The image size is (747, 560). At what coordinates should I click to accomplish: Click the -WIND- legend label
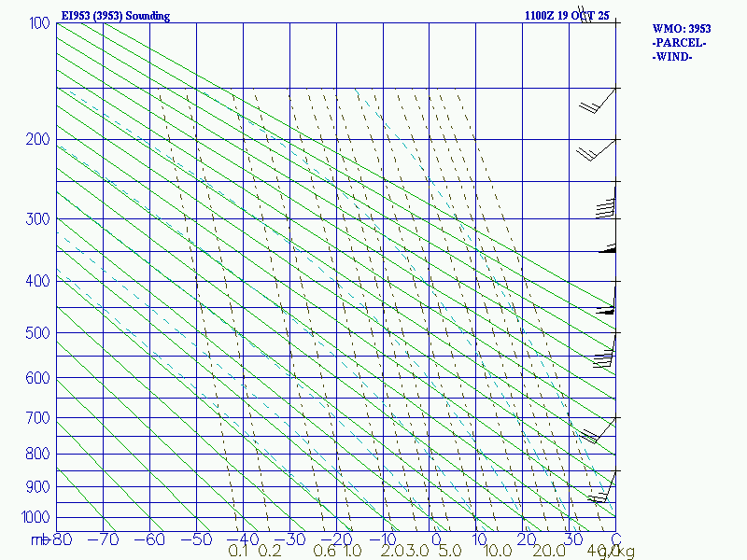pos(672,57)
